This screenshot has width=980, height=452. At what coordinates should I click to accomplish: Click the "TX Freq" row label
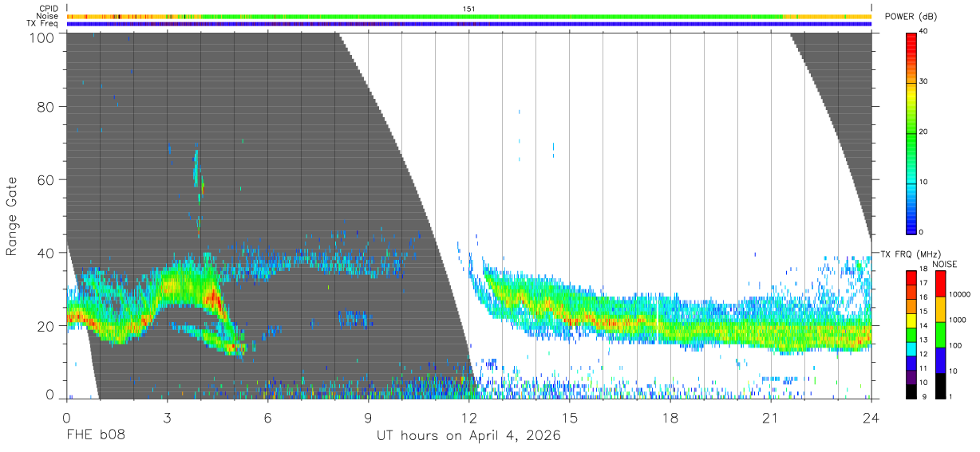click(42, 24)
